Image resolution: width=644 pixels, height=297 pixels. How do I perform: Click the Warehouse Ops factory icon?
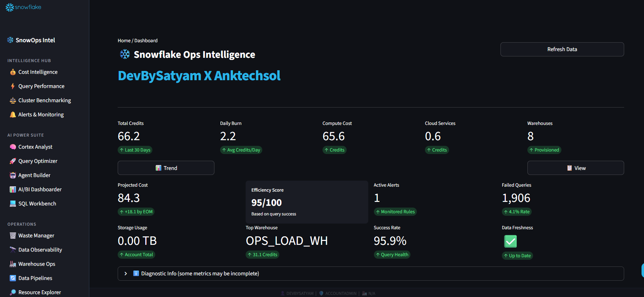tap(13, 264)
